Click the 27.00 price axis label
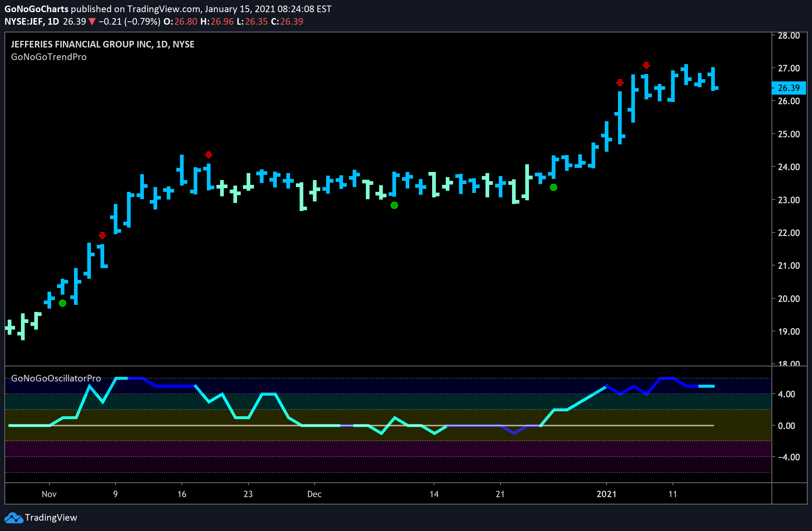 [789, 68]
